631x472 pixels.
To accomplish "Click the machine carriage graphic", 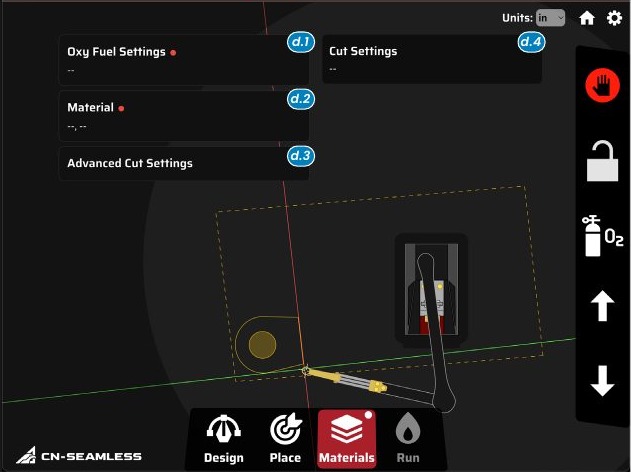I will (431, 290).
